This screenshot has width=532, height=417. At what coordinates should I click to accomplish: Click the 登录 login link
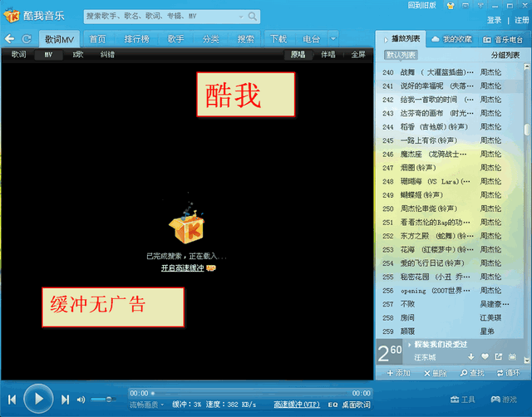(x=494, y=20)
